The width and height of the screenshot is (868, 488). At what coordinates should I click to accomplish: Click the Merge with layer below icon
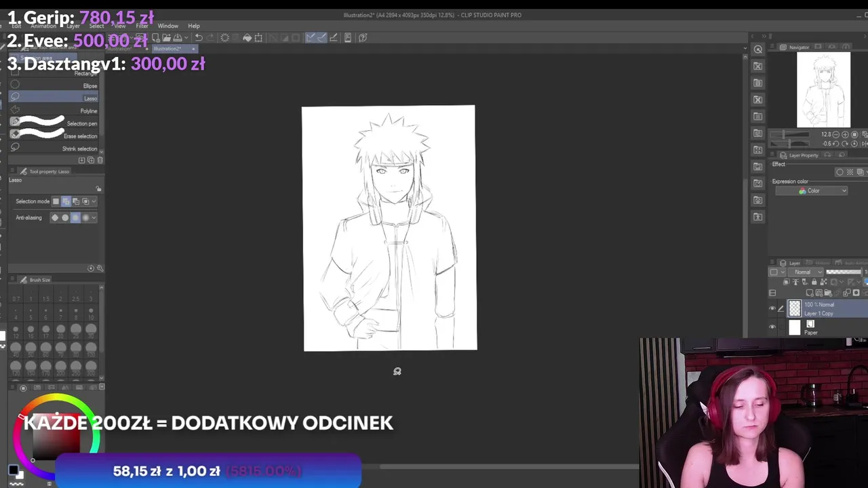[847, 293]
